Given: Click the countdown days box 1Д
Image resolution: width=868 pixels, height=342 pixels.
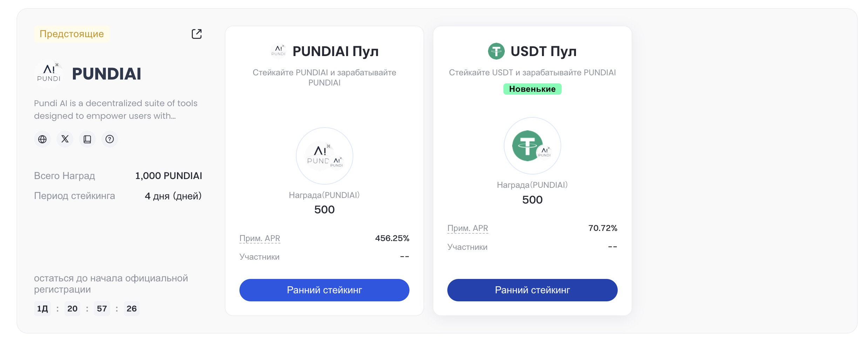Looking at the screenshot, I should pyautogui.click(x=42, y=309).
